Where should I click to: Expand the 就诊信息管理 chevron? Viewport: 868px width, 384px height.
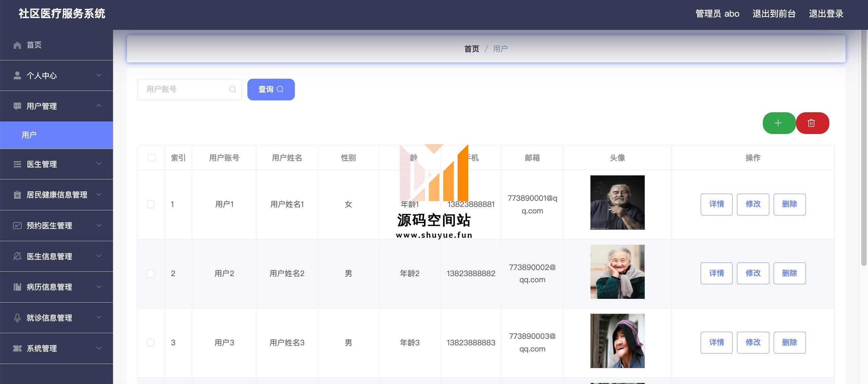click(99, 318)
